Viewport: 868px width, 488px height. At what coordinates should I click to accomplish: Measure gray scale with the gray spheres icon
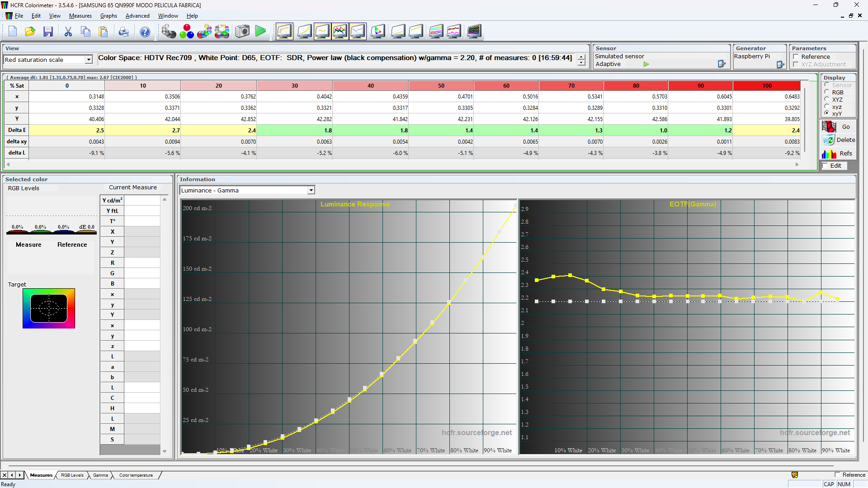169,32
